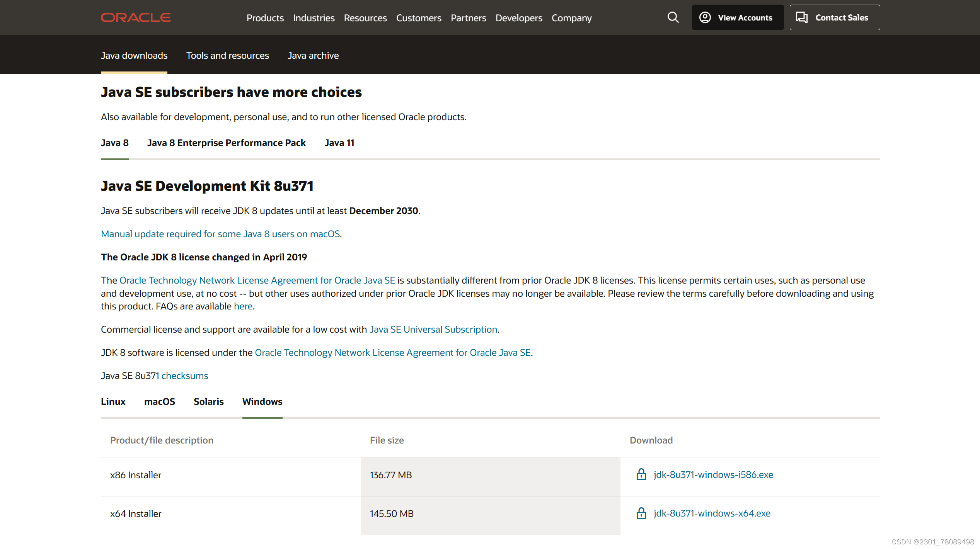Screen dimensions: 980x549
Task: Open the Developers menu
Action: tap(519, 18)
